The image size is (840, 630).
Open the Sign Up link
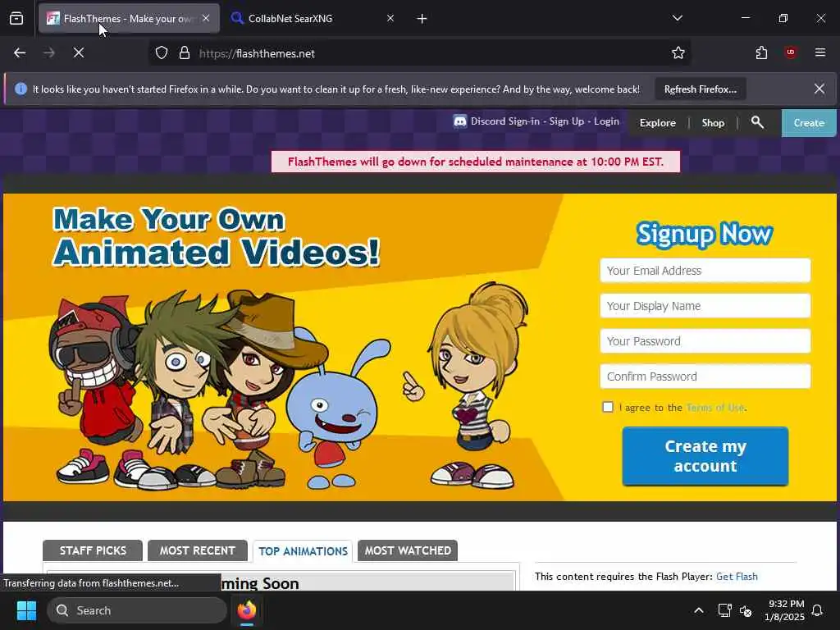pos(566,121)
